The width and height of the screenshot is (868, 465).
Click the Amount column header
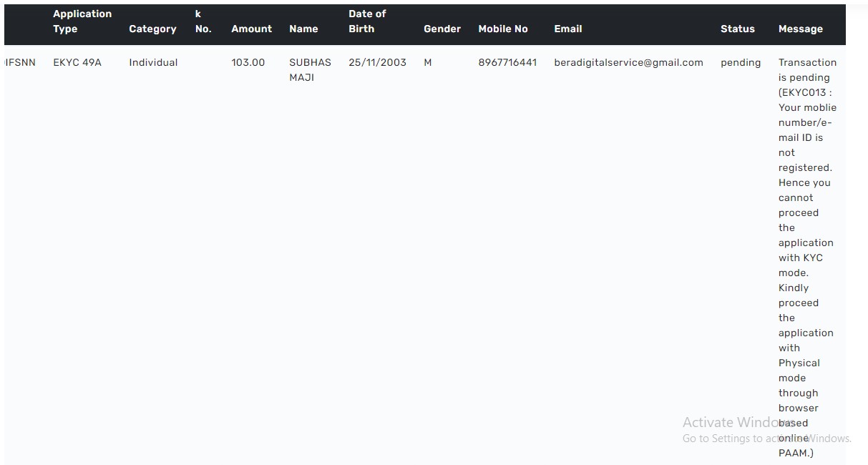click(251, 29)
